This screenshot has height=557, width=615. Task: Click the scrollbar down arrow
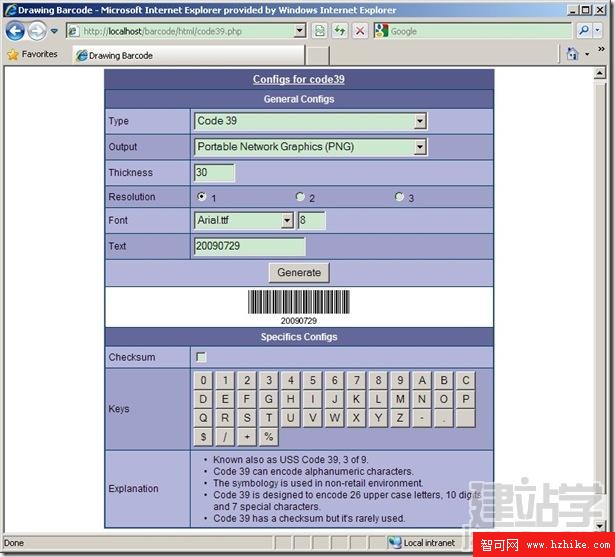pos(599,525)
